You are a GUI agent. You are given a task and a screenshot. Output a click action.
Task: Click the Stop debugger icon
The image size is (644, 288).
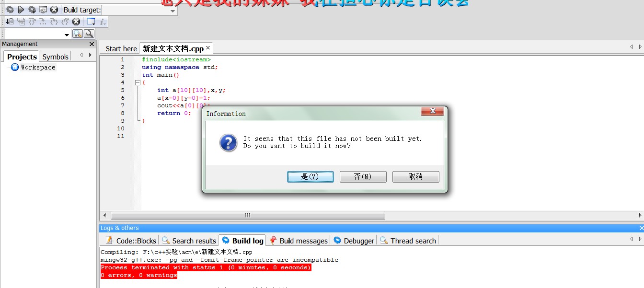[x=76, y=22]
